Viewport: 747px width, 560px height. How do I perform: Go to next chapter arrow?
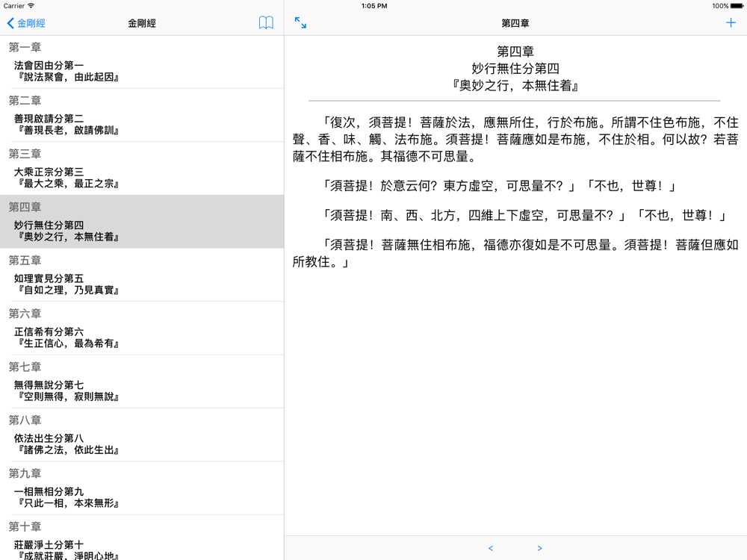click(x=539, y=548)
